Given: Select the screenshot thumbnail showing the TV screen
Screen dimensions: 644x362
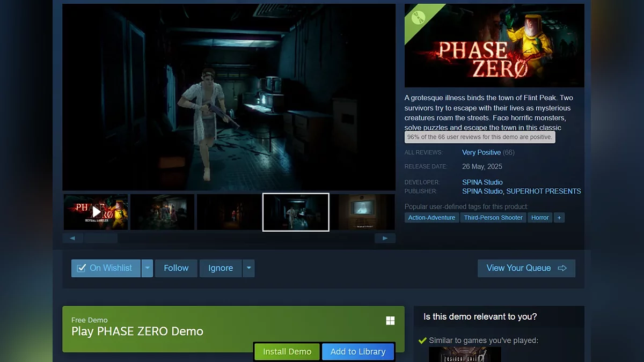Looking at the screenshot, I should point(363,212).
